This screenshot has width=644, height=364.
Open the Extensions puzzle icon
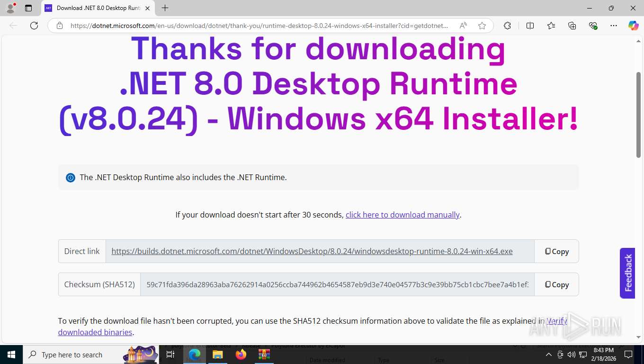click(507, 26)
